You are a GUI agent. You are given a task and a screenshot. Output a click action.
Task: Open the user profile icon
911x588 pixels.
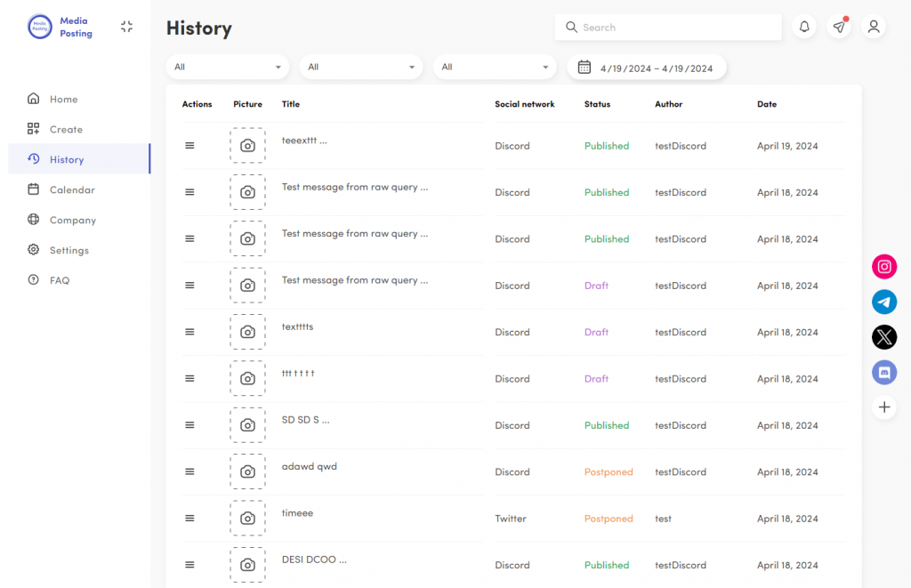[874, 27]
